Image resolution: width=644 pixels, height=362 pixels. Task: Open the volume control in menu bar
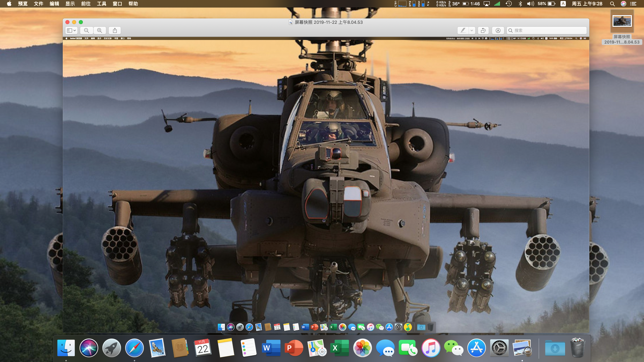(x=530, y=4)
